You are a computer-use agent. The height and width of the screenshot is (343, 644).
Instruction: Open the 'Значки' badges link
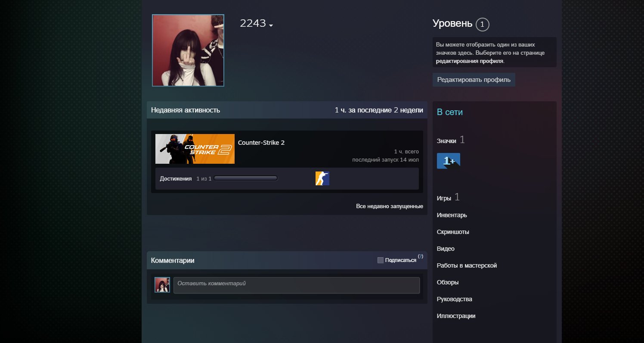coord(446,141)
